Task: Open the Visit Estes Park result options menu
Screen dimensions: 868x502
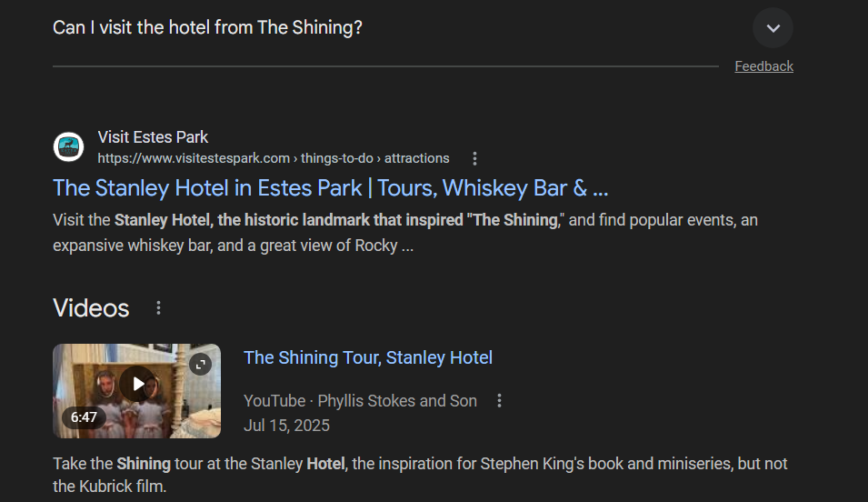Action: pos(474,158)
